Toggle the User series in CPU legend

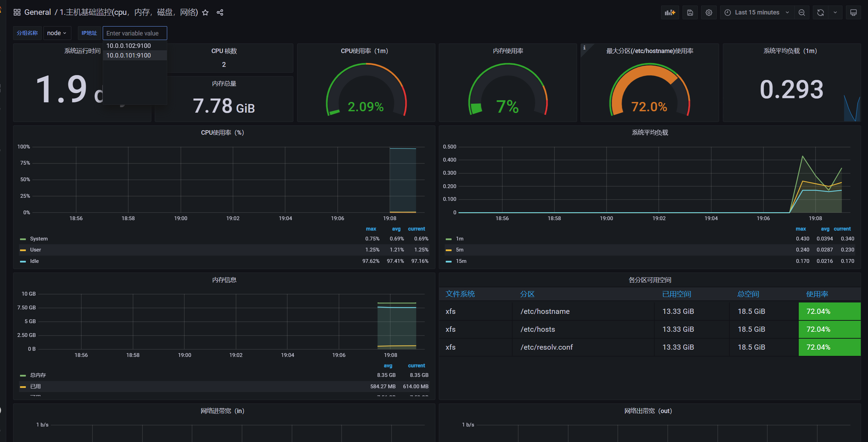(36, 250)
